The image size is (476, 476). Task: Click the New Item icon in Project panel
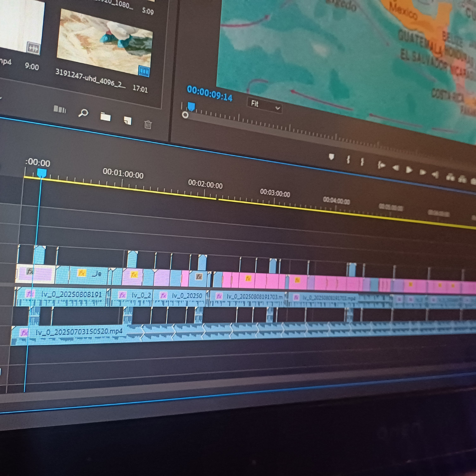(x=127, y=120)
